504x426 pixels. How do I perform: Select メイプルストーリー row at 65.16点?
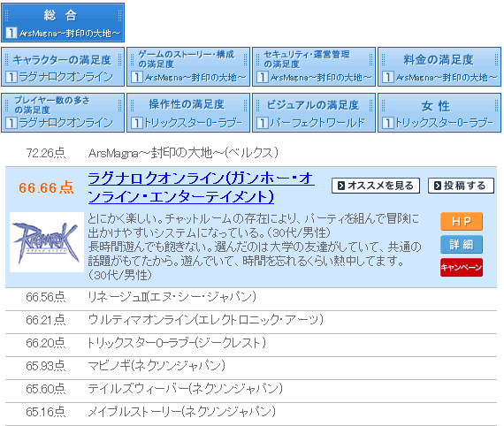(x=251, y=412)
